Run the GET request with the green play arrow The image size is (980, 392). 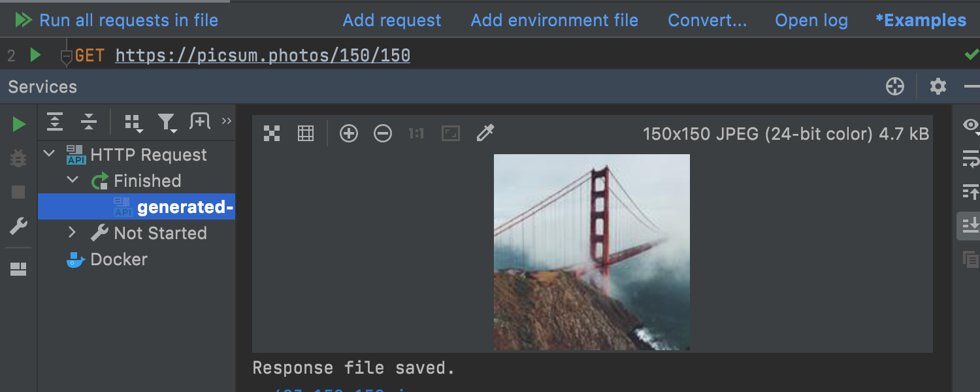[37, 55]
